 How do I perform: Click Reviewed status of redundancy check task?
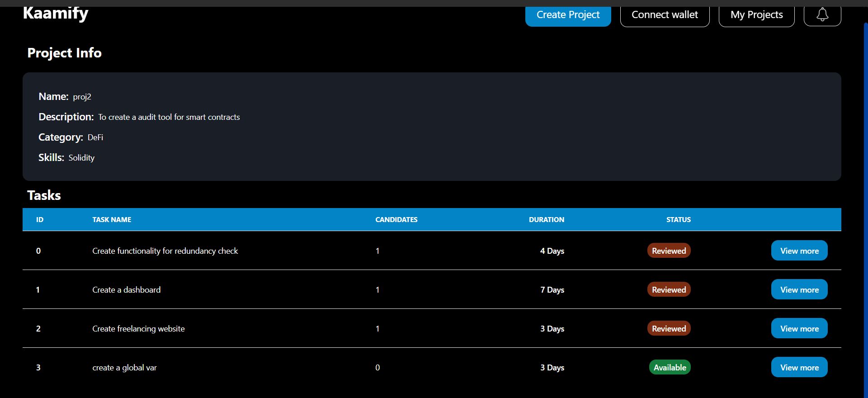[669, 251]
